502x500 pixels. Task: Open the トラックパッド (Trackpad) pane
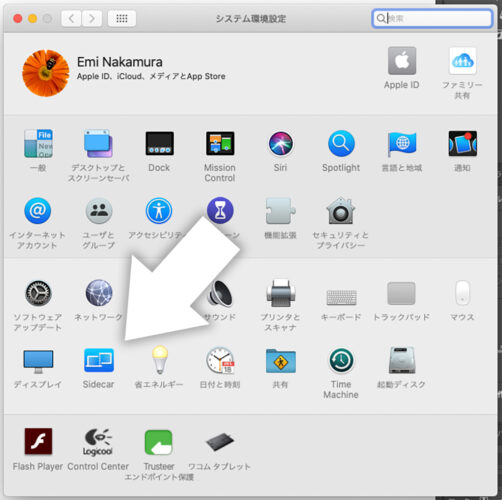pos(401,293)
